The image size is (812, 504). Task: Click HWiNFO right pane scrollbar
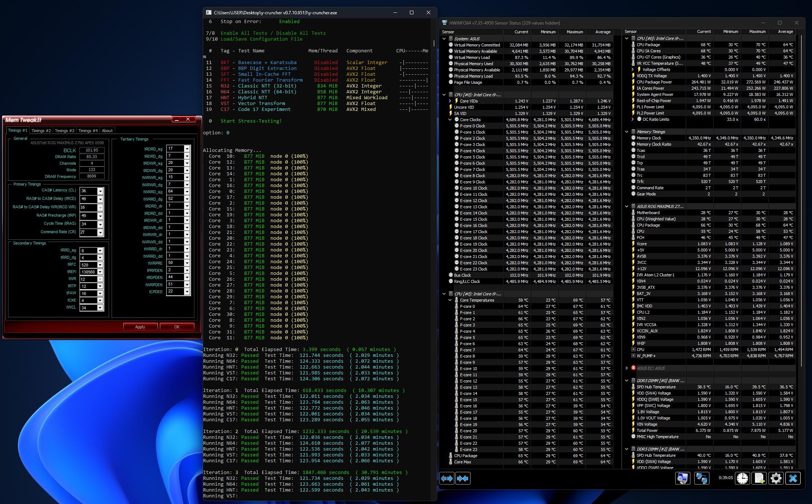[x=801, y=201]
